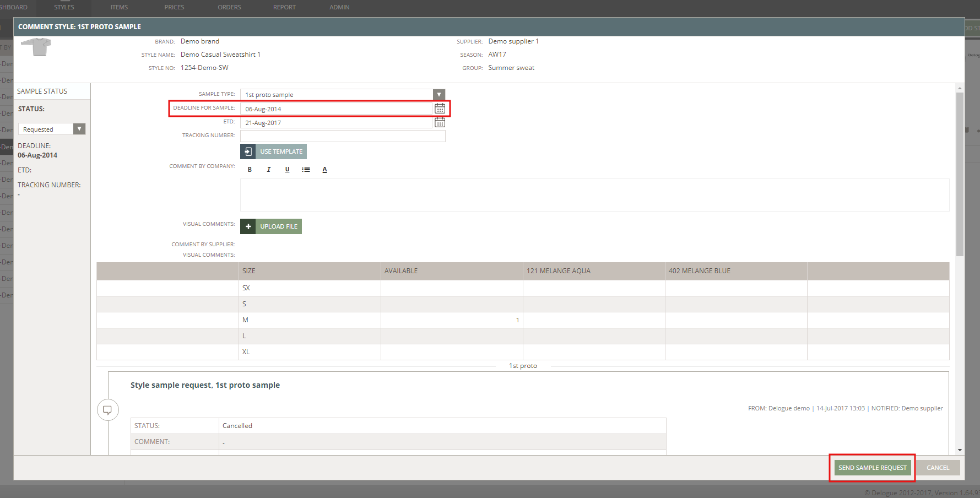Screen dimensions: 980x498
Task: Click Upload File for visual comments
Action: click(271, 226)
